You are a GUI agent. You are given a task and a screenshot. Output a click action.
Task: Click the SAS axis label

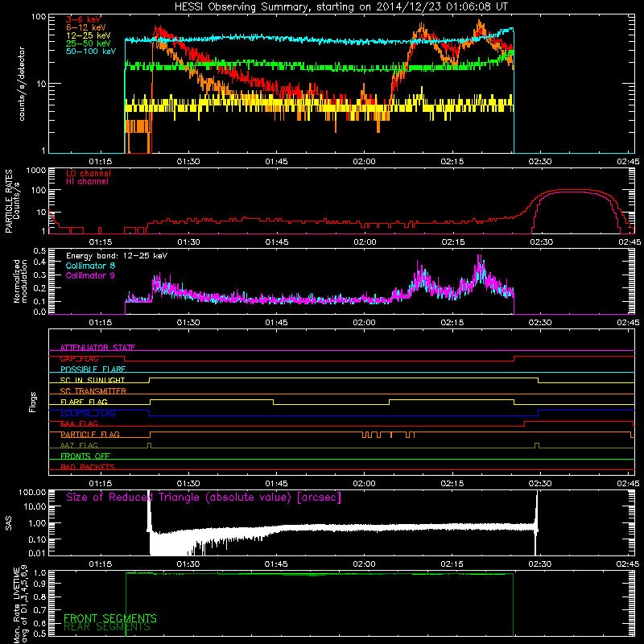click(9, 522)
